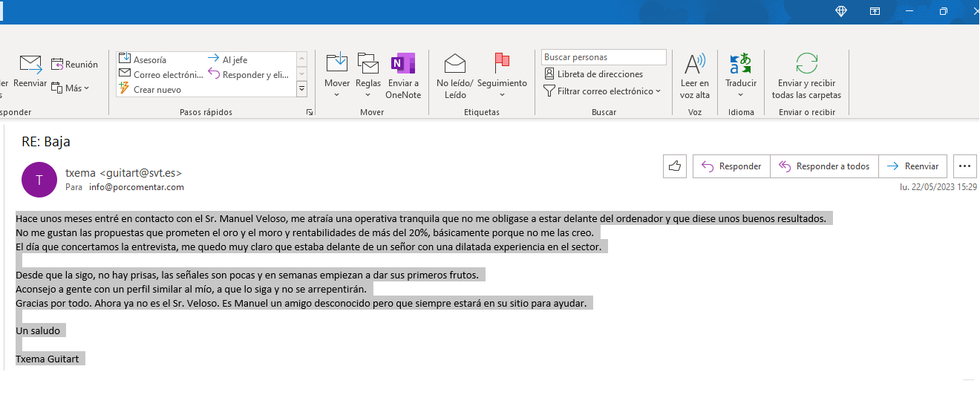Click the Reglas icon
980x398 pixels.
(368, 62)
